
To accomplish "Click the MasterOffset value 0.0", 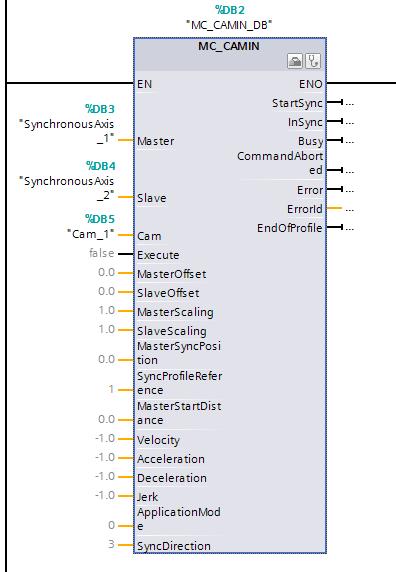I will (106, 273).
